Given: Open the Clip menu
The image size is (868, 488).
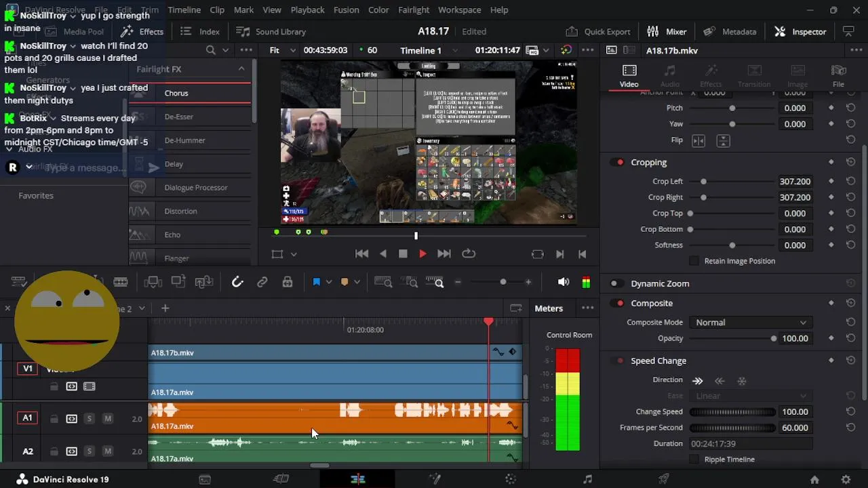Looking at the screenshot, I should tap(217, 9).
